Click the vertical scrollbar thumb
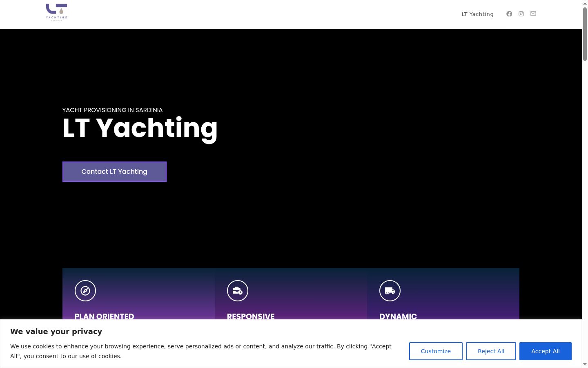 tap(585, 34)
